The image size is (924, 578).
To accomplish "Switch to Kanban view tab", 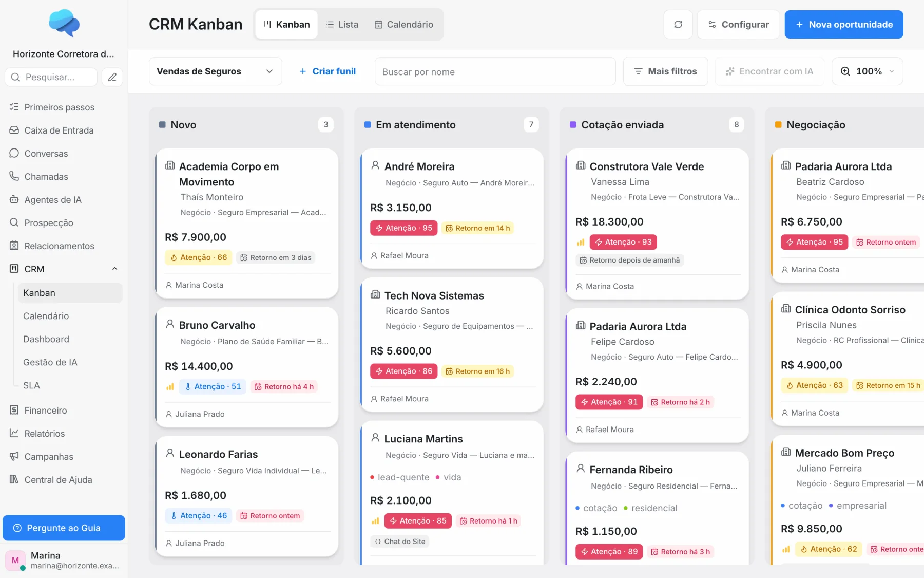I will (x=286, y=24).
